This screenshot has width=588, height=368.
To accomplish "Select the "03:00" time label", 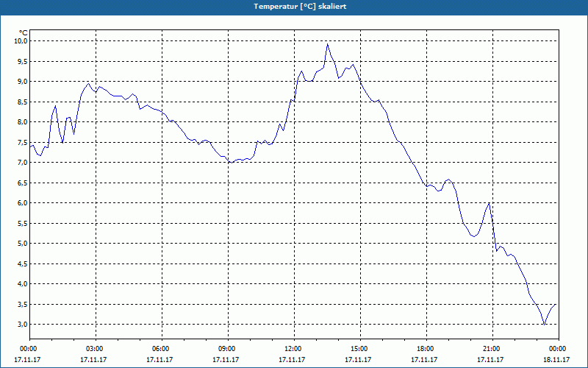I will coord(96,349).
